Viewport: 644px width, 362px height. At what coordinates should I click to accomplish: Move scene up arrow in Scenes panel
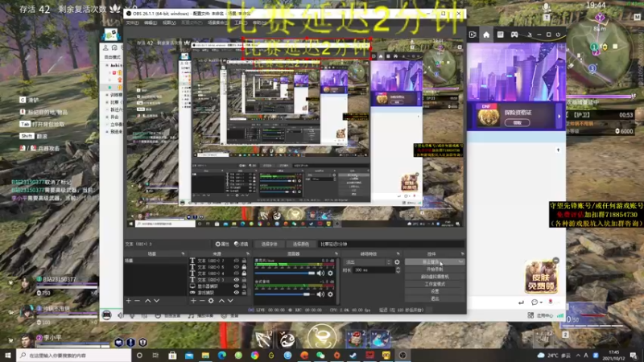(x=147, y=301)
